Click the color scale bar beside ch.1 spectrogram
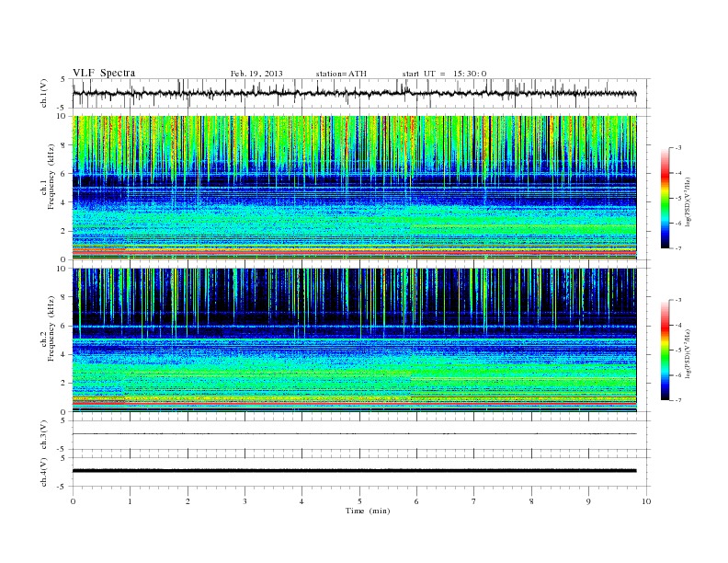 point(665,198)
